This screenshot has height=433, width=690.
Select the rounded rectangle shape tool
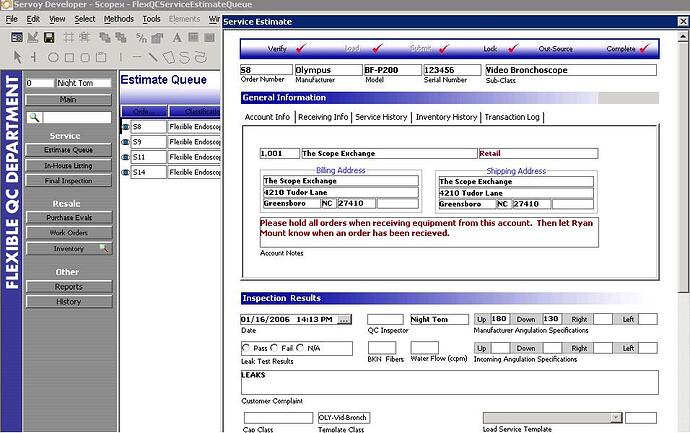click(x=85, y=57)
